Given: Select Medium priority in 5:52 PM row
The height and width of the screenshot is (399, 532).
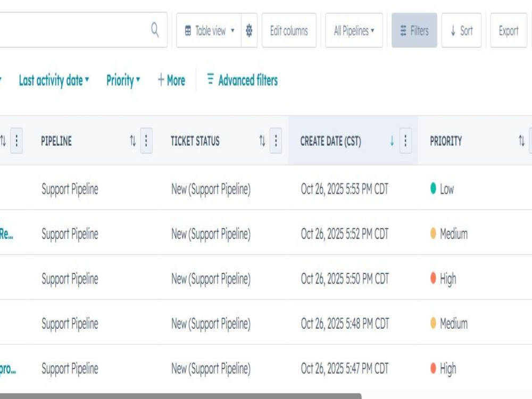Looking at the screenshot, I should (x=448, y=234).
